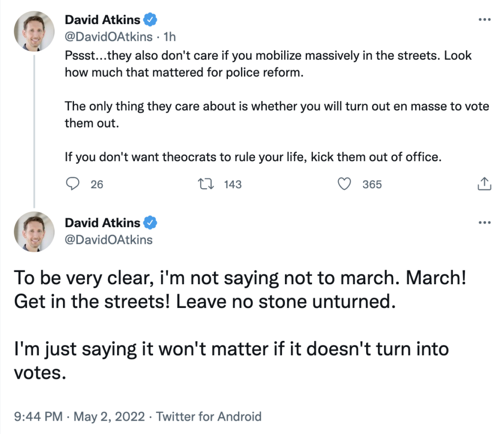Click the 143 retweet count
504x434 pixels.
[x=232, y=184]
